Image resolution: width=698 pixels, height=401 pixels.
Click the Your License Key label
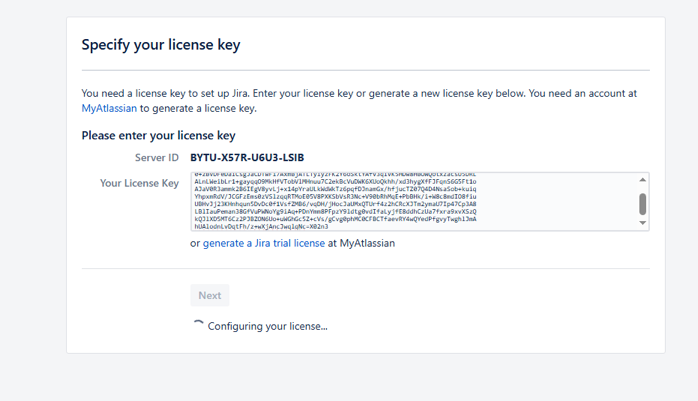(139, 183)
